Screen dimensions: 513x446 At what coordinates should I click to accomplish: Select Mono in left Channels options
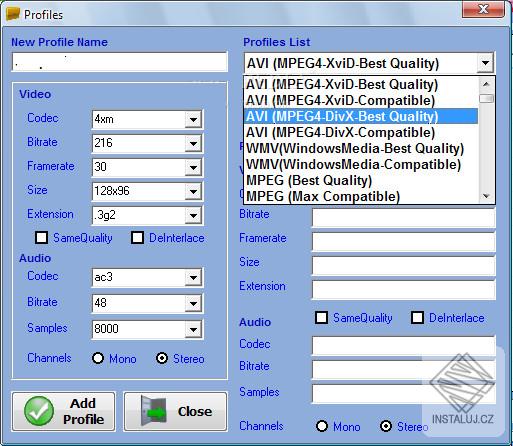click(x=98, y=358)
